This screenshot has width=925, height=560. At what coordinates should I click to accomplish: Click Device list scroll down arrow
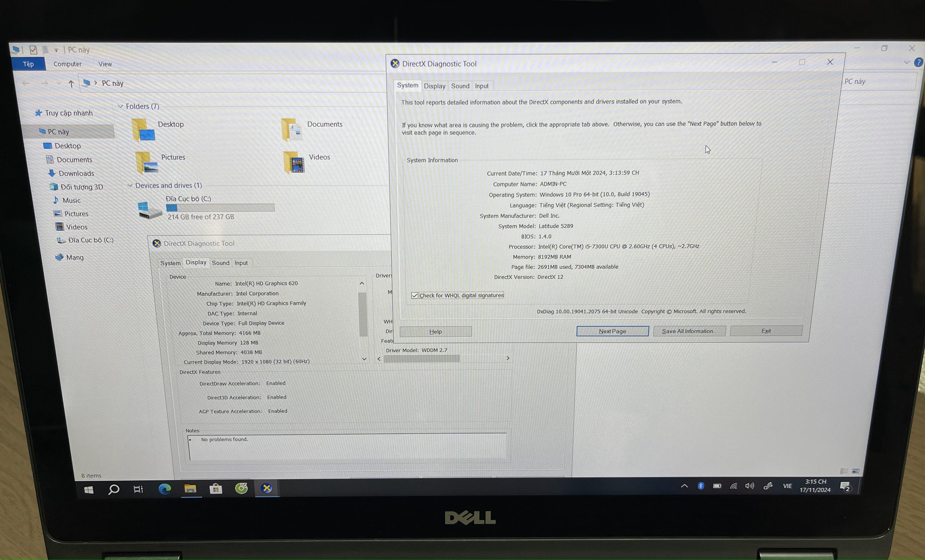pos(364,359)
